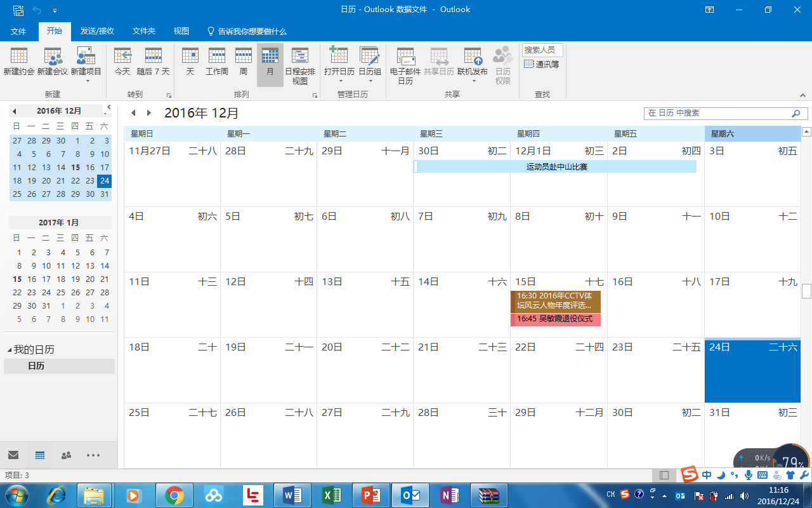The width and height of the screenshot is (812, 508).
Task: Switch to the 视图 (View) ribbon tab
Action: click(x=181, y=31)
